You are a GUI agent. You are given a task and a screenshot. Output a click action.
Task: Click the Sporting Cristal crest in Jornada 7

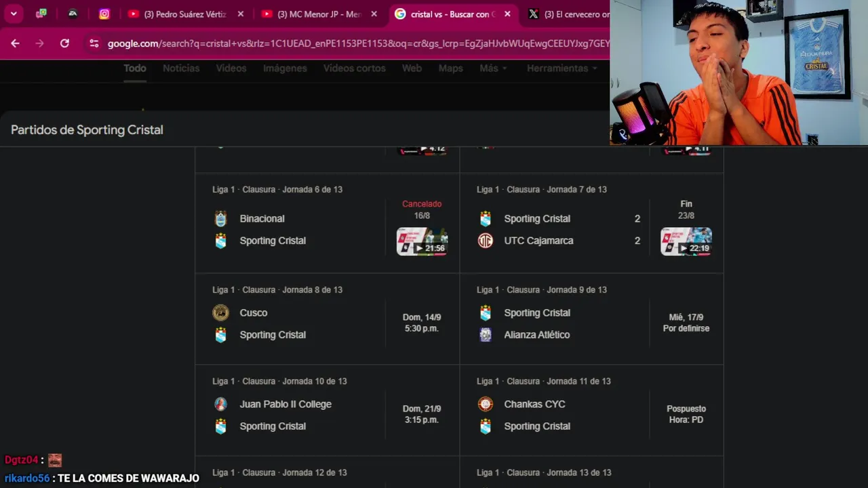click(x=485, y=218)
